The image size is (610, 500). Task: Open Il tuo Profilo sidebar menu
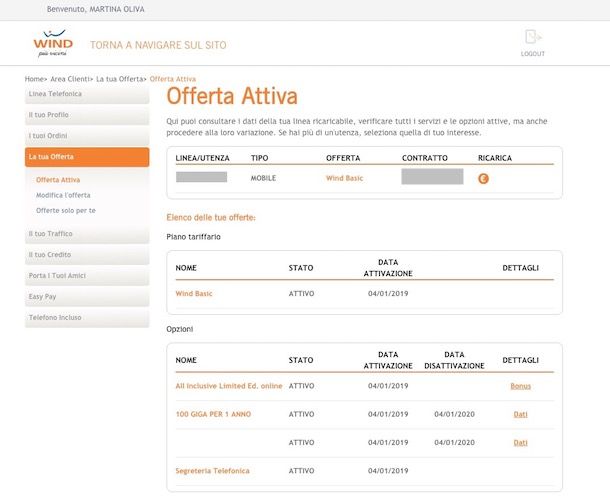pos(87,115)
